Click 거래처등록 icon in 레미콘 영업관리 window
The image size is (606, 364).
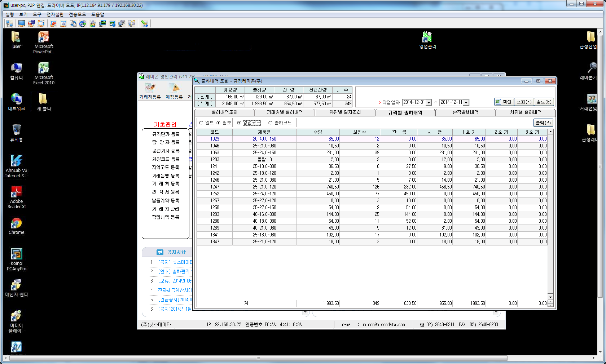[150, 91]
